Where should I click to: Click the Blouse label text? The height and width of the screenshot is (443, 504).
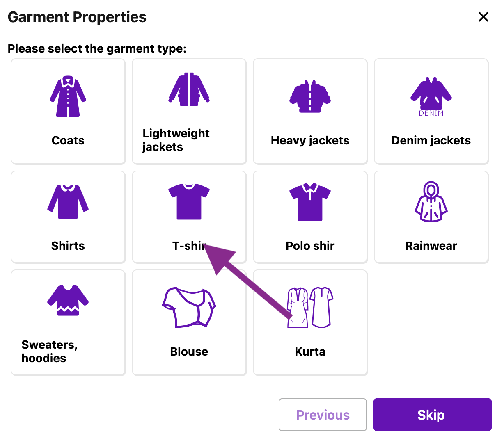point(189,352)
